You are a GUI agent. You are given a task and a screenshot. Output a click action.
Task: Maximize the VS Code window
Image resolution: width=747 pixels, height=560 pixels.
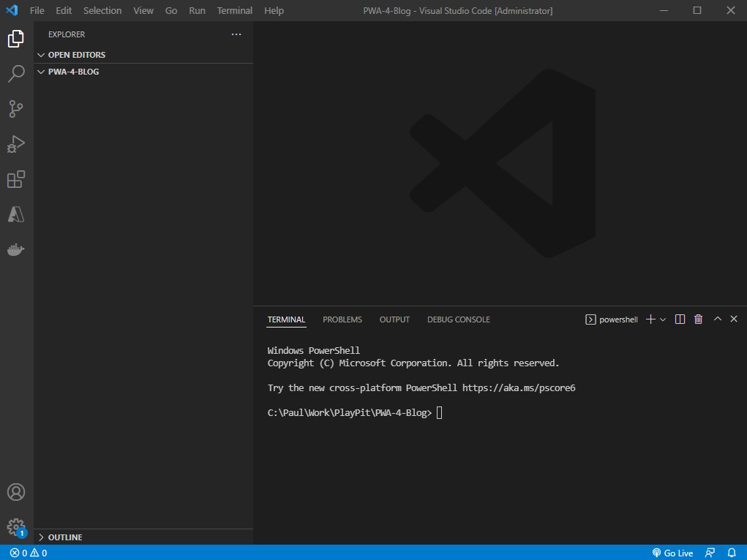point(697,10)
